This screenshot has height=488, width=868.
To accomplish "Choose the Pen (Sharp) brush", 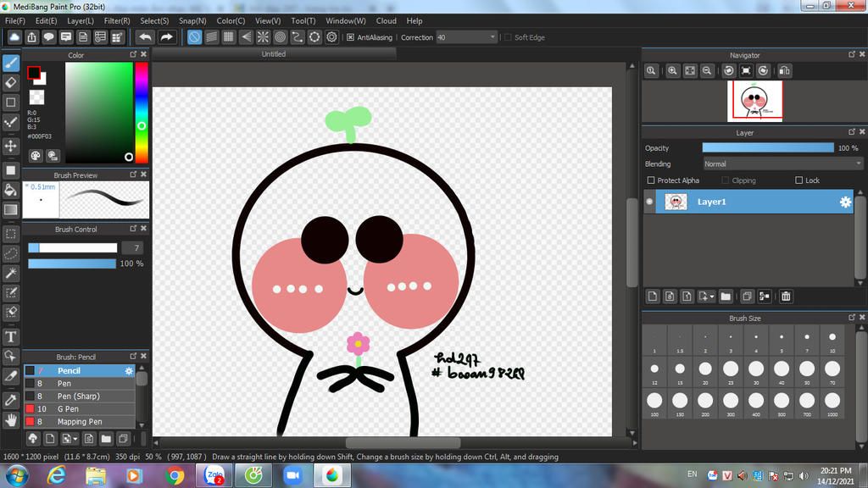I will [x=79, y=396].
